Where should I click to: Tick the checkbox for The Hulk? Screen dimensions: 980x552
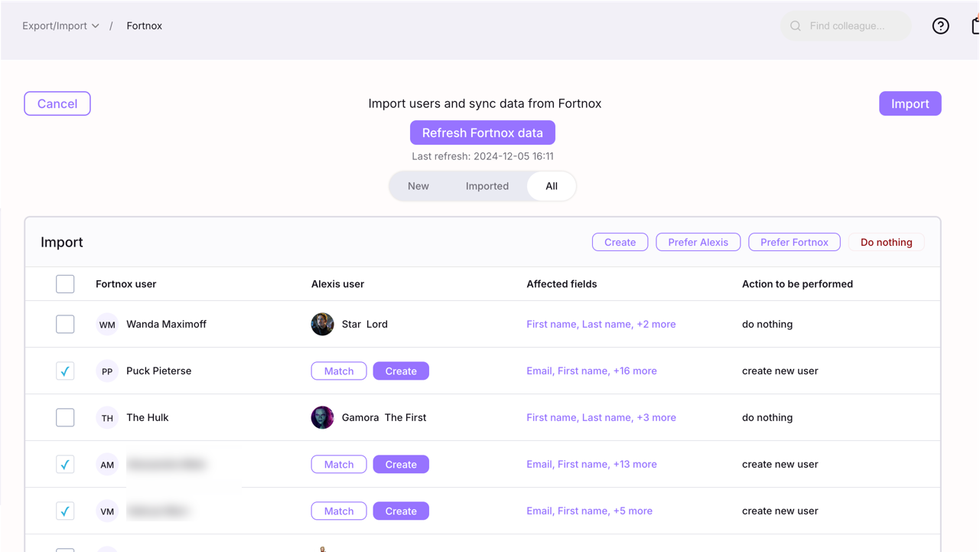point(65,418)
